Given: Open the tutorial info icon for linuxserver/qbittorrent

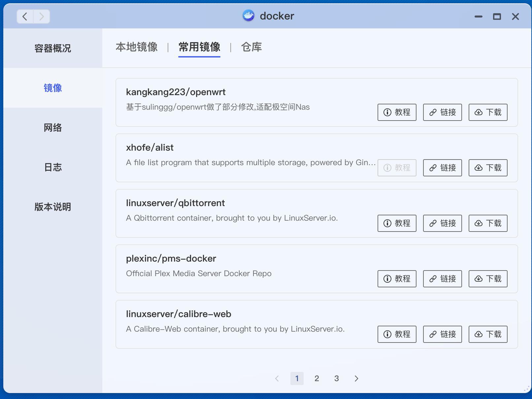Looking at the screenshot, I should [x=387, y=223].
